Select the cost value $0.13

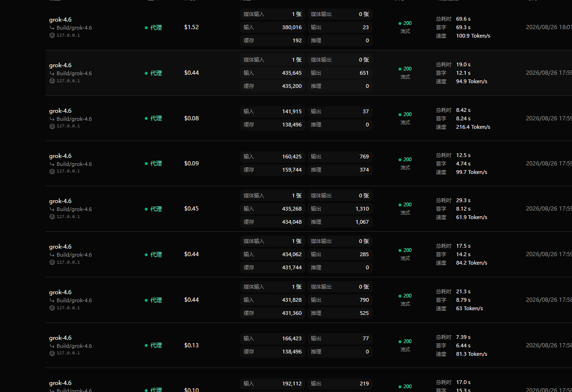(191, 345)
